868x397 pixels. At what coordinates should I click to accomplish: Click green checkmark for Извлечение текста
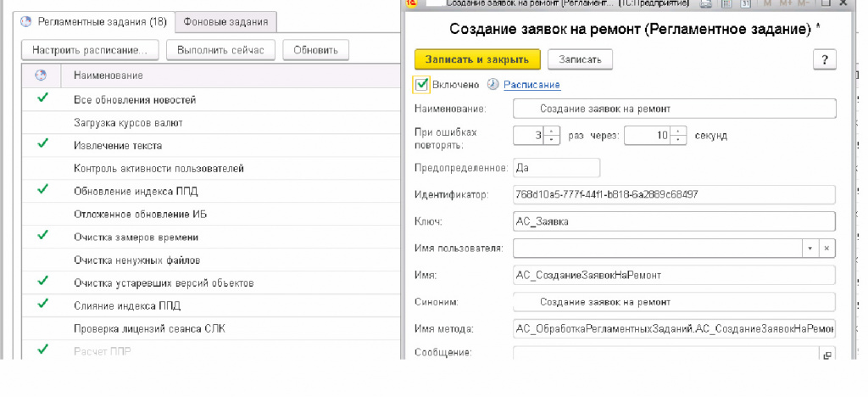42,144
